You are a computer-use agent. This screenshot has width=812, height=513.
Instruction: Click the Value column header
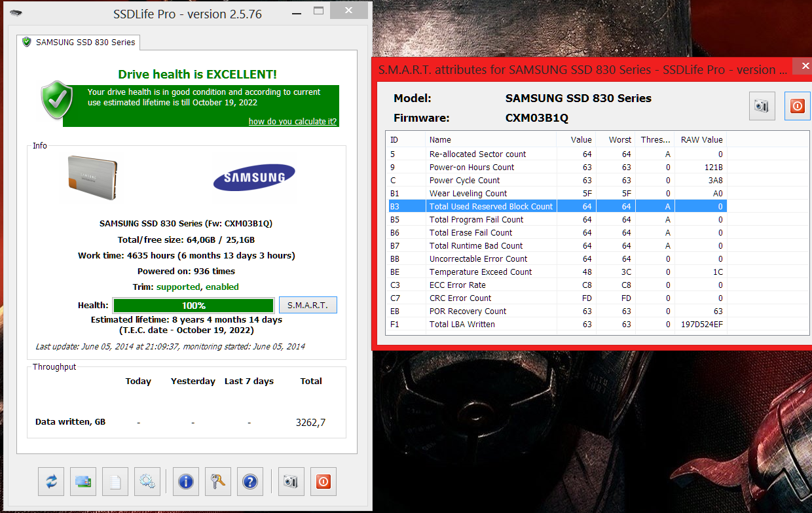click(x=576, y=139)
